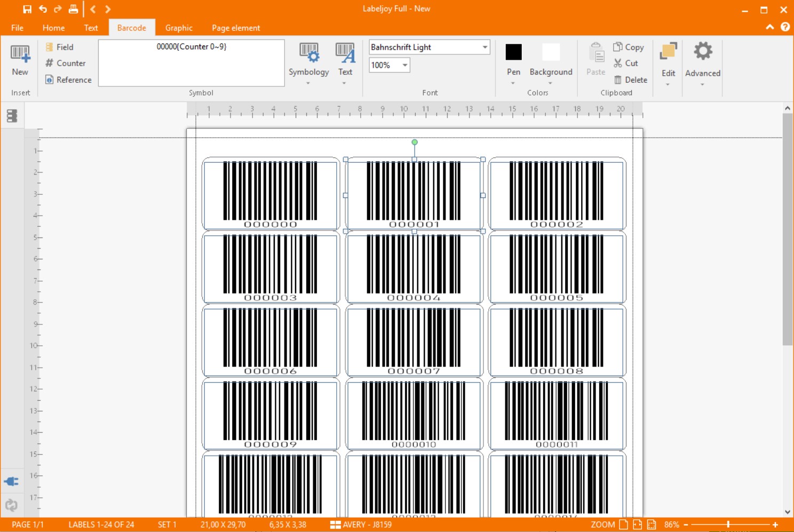This screenshot has width=794, height=532.
Task: Select the third page zoom-fit icon
Action: (x=652, y=525)
